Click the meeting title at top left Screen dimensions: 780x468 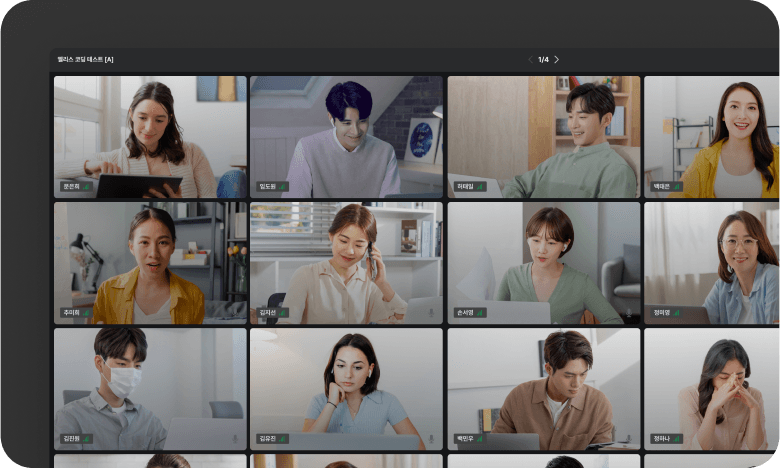tap(86, 60)
